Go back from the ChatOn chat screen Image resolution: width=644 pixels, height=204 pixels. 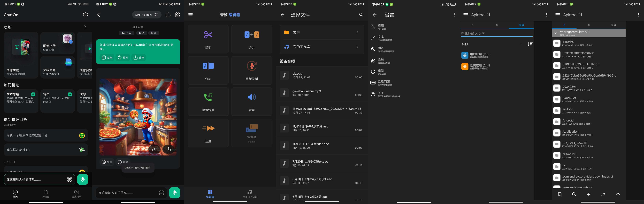point(99,15)
